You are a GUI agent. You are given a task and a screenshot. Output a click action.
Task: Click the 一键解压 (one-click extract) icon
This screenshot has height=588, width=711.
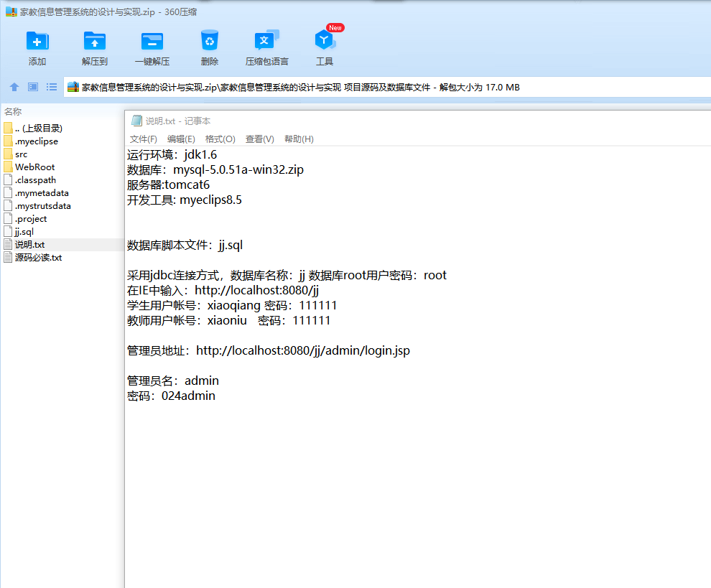click(152, 41)
